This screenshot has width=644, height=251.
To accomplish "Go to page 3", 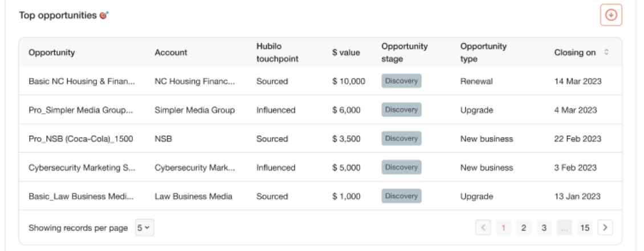I will [x=544, y=228].
